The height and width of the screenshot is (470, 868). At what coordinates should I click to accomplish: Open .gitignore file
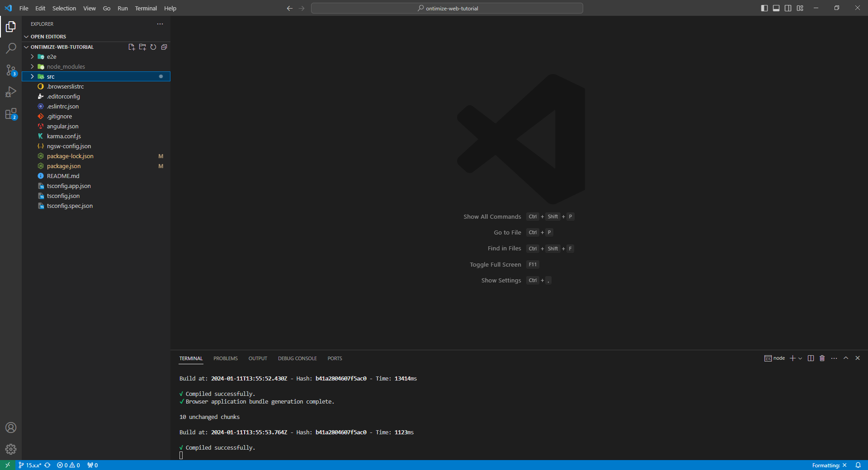(x=96, y=117)
